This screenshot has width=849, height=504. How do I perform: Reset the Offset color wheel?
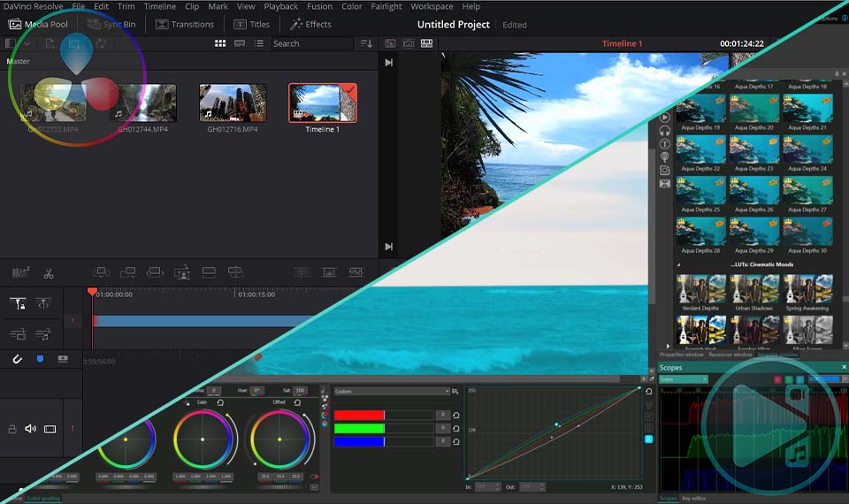298,402
